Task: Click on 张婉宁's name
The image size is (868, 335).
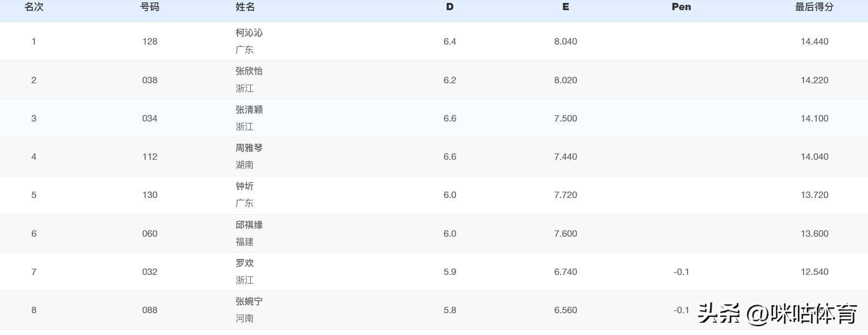Action: [249, 302]
